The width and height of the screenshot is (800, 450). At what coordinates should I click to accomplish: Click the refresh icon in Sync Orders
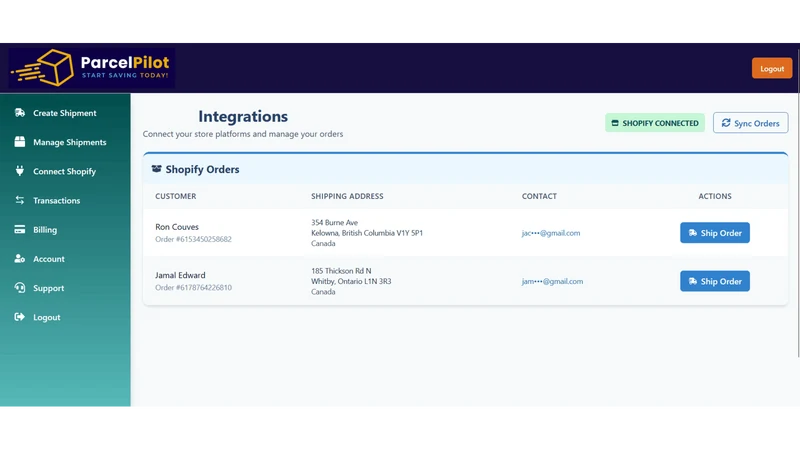726,123
